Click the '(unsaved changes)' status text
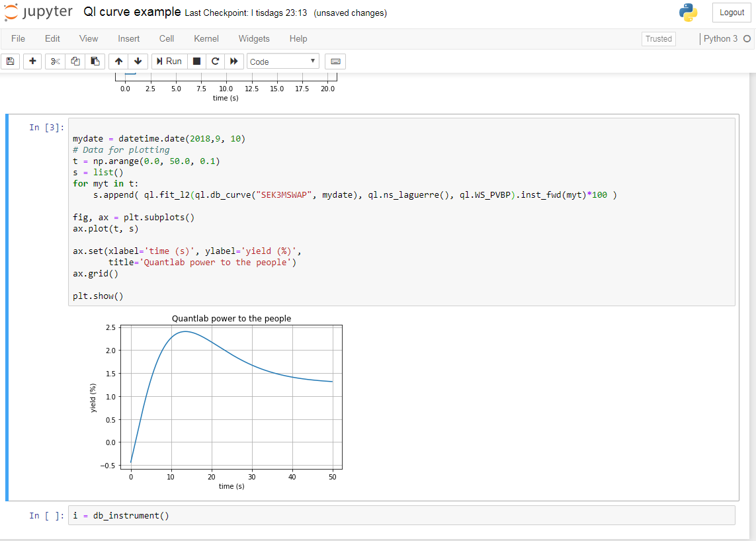The image size is (756, 541). click(x=350, y=13)
